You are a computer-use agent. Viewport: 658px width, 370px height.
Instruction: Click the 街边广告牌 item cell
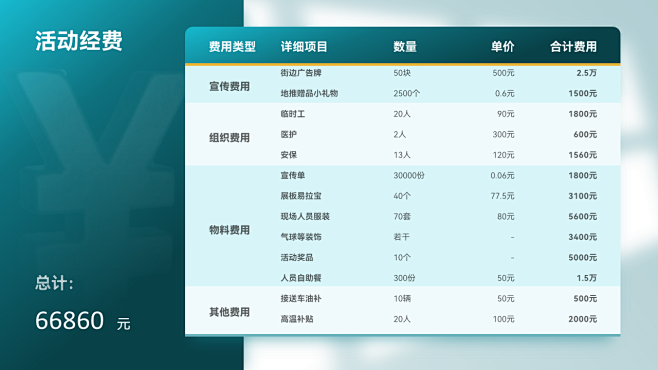click(301, 73)
